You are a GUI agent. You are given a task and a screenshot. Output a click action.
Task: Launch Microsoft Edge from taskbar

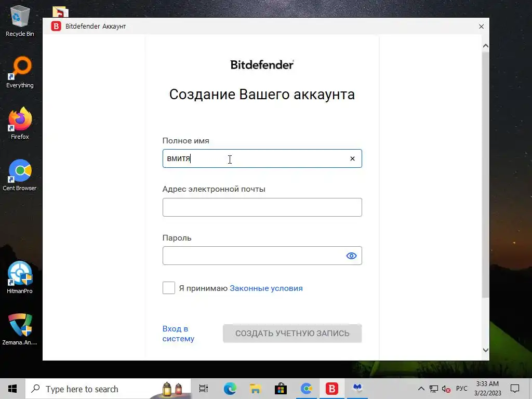230,389
